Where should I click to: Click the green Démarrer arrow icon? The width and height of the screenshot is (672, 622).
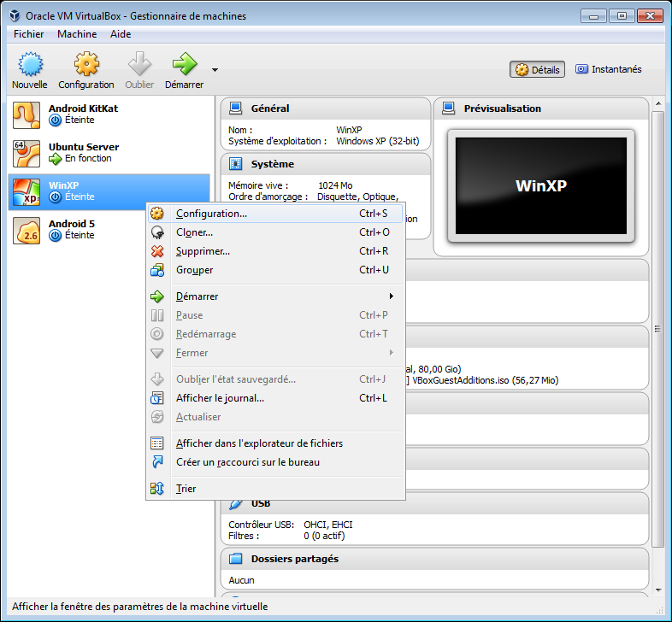click(185, 64)
